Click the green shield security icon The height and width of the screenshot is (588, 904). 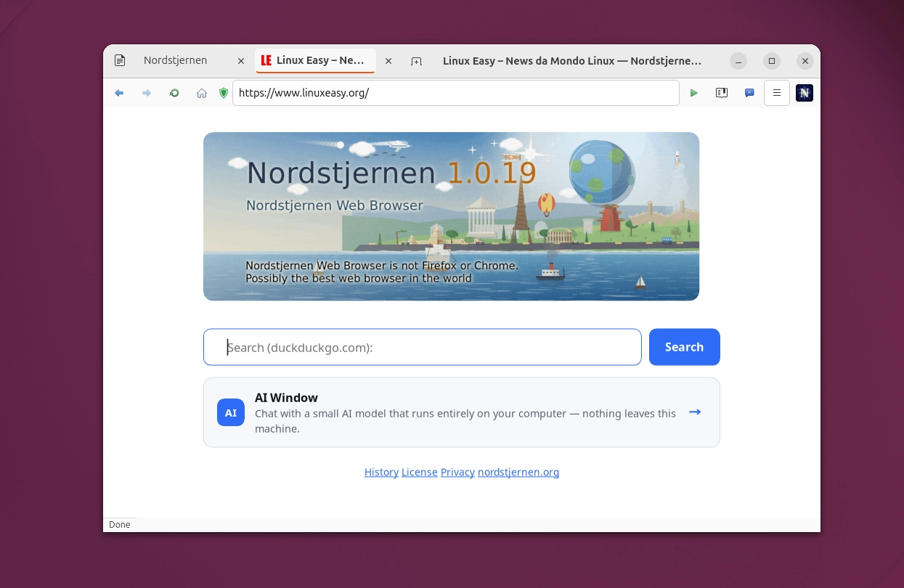224,93
